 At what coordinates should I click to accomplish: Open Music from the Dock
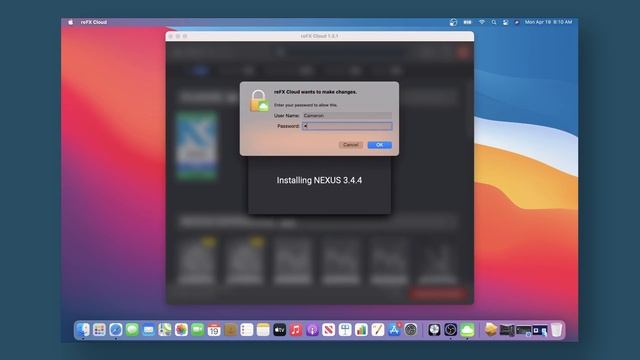click(296, 329)
